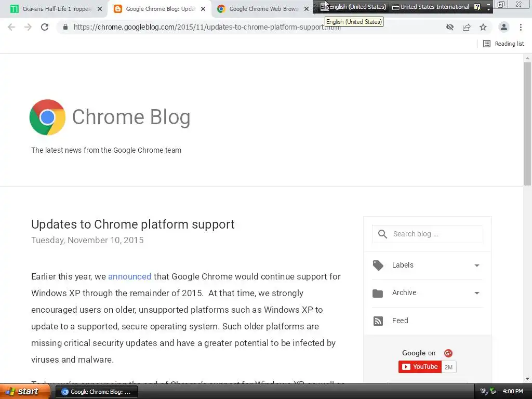Click the Labels tag icon

pos(378,265)
